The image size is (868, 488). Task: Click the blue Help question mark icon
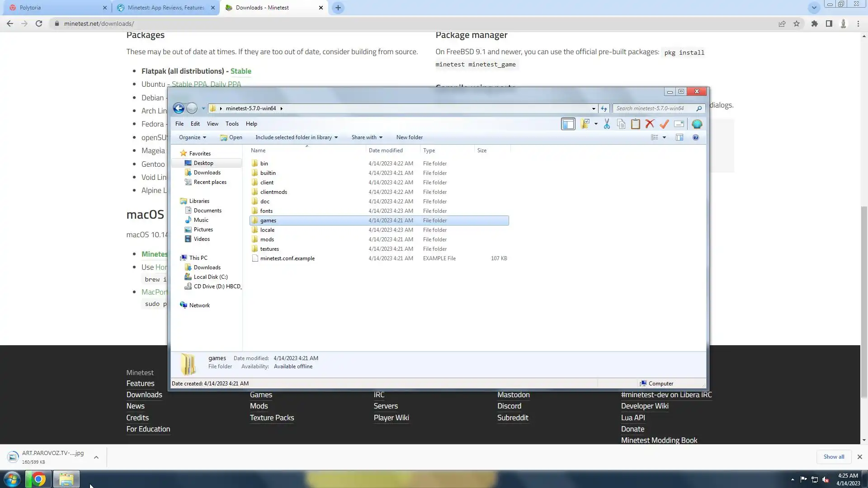(696, 137)
